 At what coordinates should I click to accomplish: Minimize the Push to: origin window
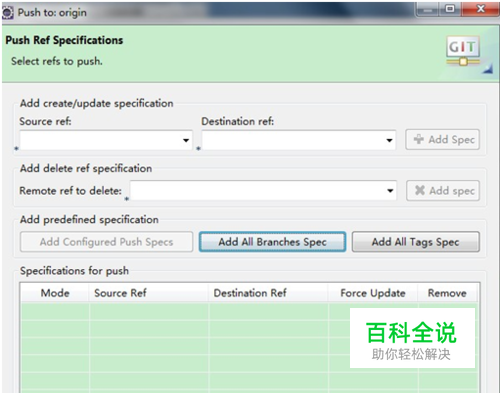[x=428, y=10]
